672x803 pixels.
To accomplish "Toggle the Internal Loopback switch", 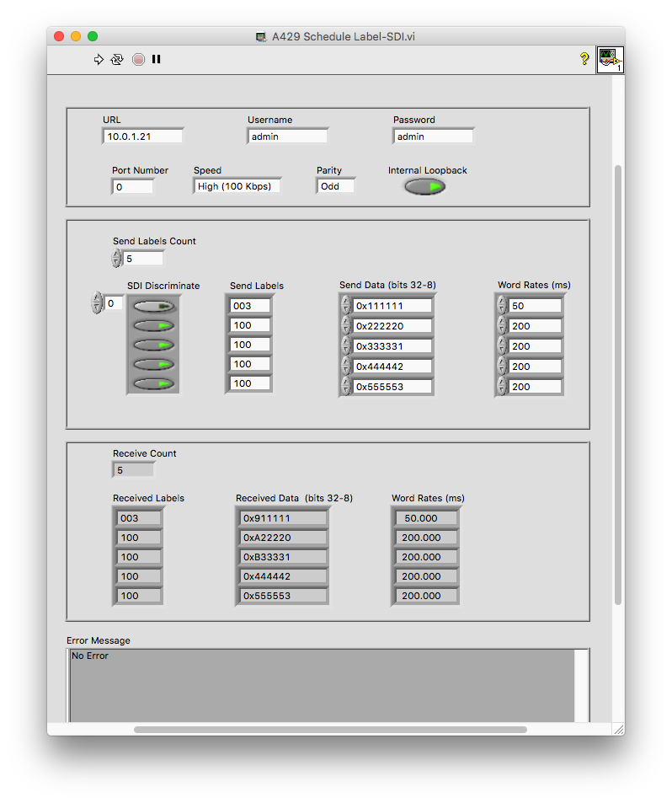I will (x=424, y=187).
